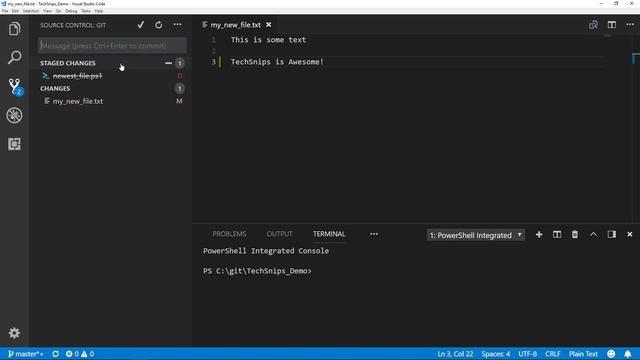This screenshot has height=360, width=640.
Task: Open the Selection menu
Action: (31, 11)
